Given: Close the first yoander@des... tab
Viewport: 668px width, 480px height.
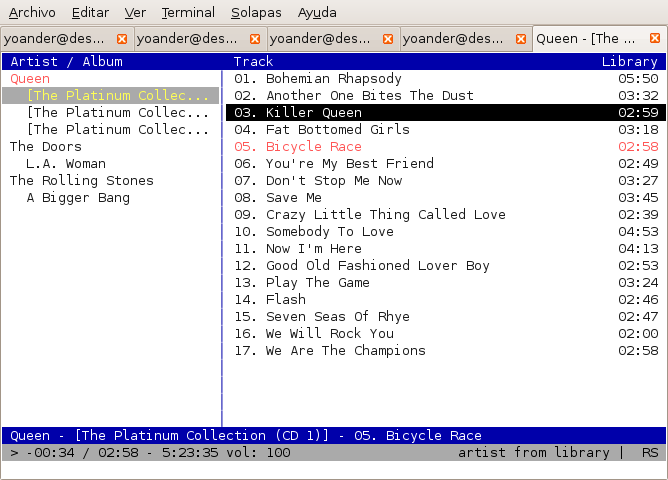Looking at the screenshot, I should (122, 39).
